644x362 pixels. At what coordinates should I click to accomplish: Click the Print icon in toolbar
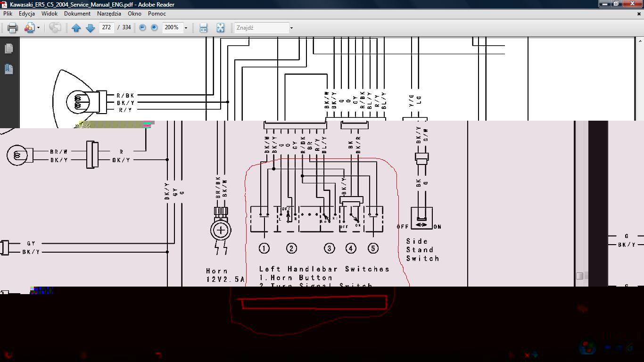click(13, 28)
